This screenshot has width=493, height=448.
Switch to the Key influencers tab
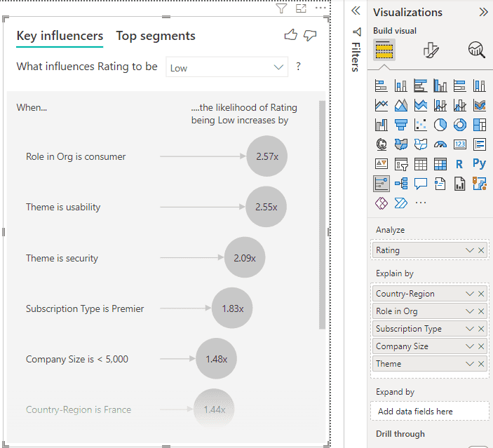pyautogui.click(x=60, y=36)
